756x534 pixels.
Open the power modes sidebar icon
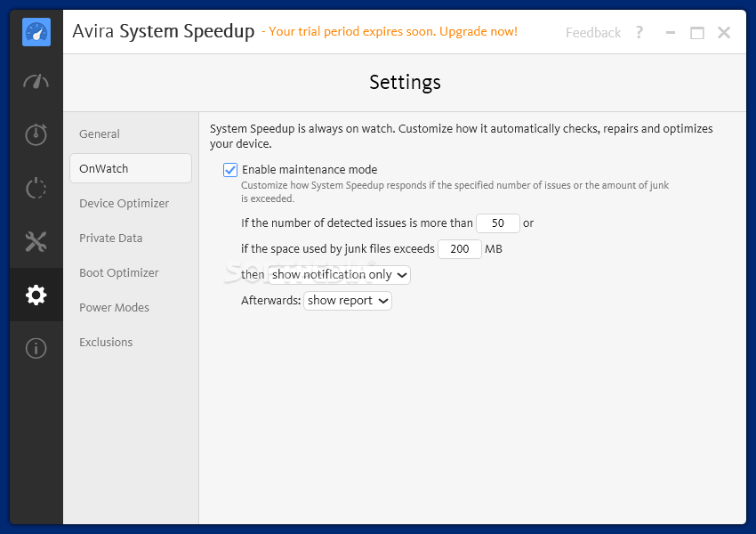coord(36,188)
